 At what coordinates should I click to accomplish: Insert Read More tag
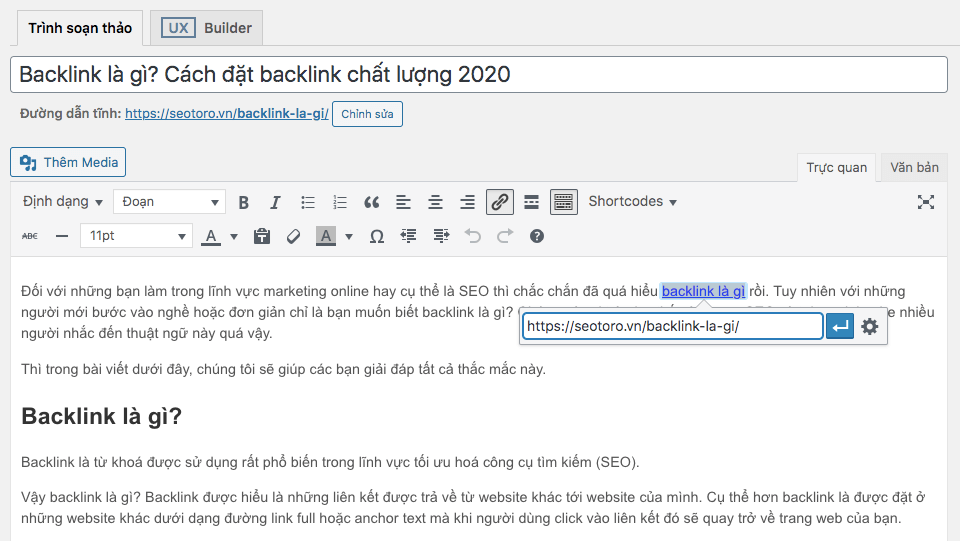pos(531,202)
